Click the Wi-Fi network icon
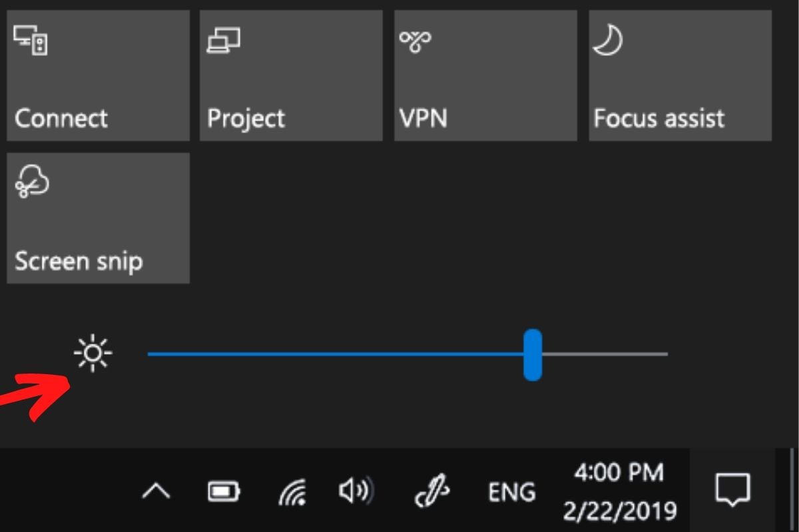 290,492
